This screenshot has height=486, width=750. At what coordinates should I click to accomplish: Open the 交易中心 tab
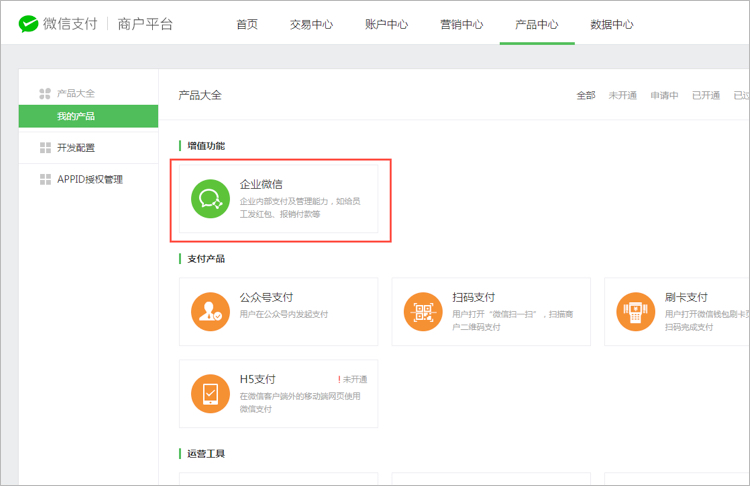(311, 24)
